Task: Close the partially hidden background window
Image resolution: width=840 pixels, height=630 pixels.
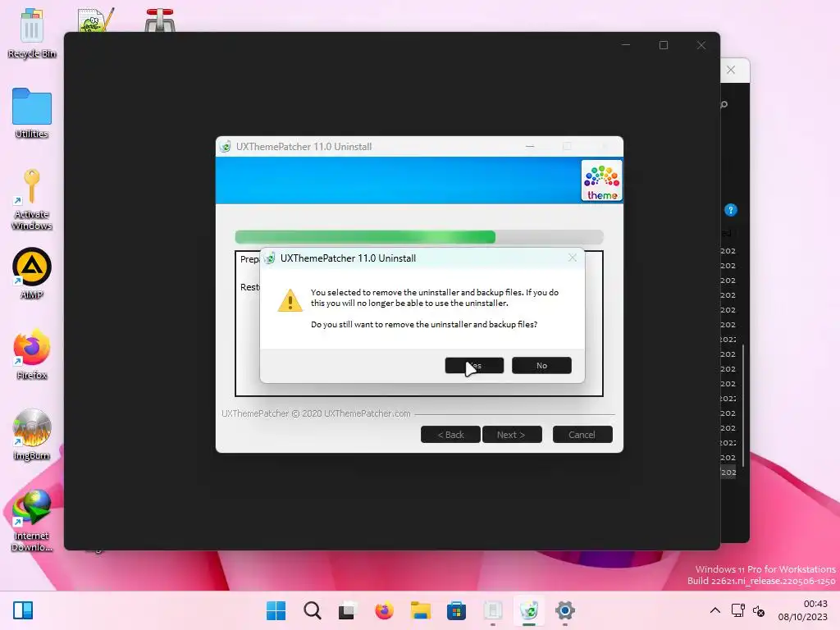Action: [x=731, y=71]
